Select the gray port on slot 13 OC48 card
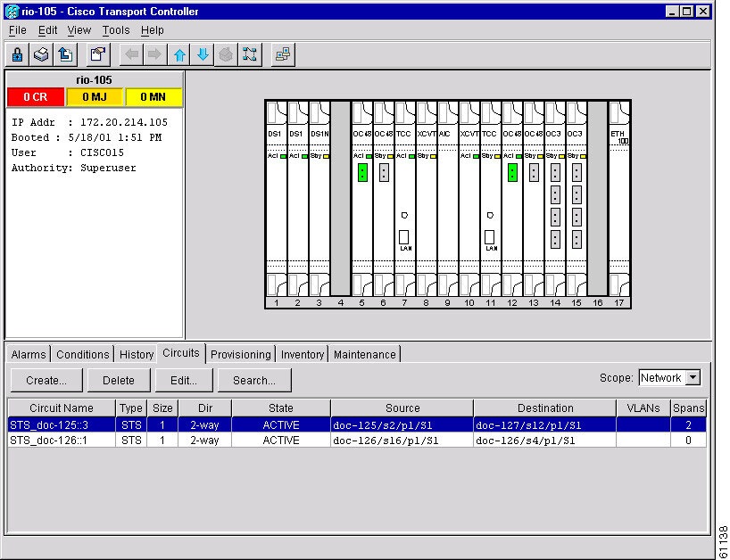Screen dimensions: 730x560 tap(534, 173)
